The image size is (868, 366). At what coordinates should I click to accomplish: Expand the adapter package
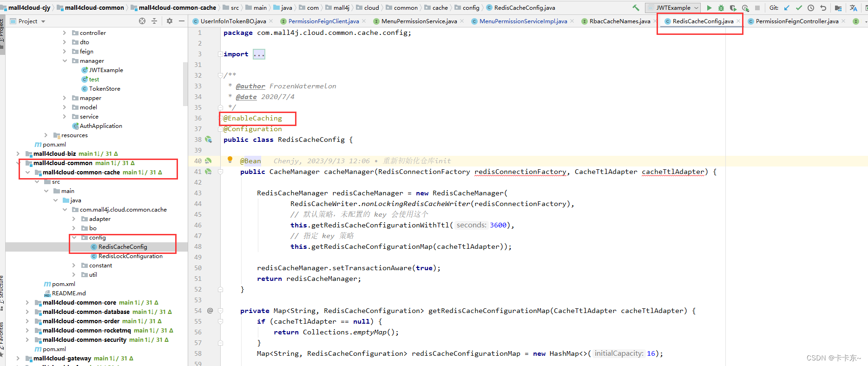click(x=74, y=219)
